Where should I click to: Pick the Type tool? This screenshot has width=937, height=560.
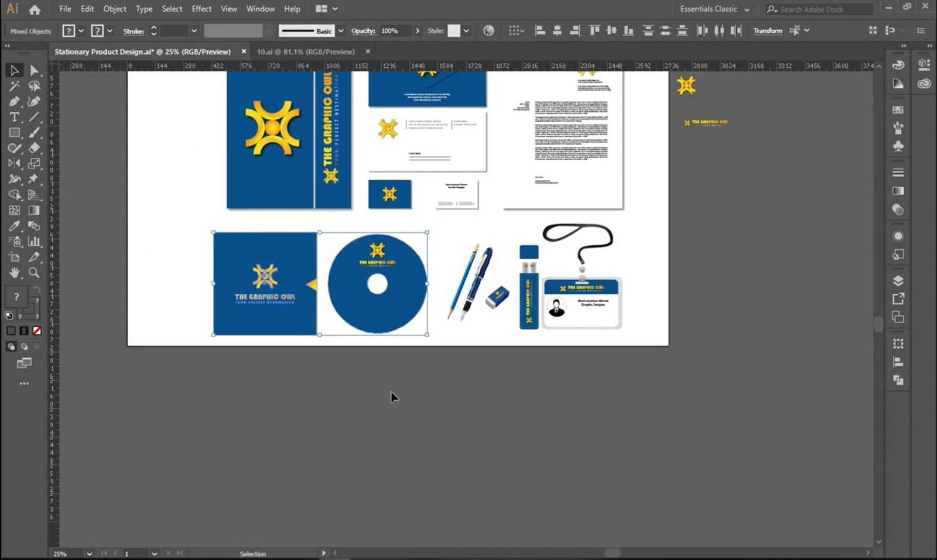[x=14, y=117]
